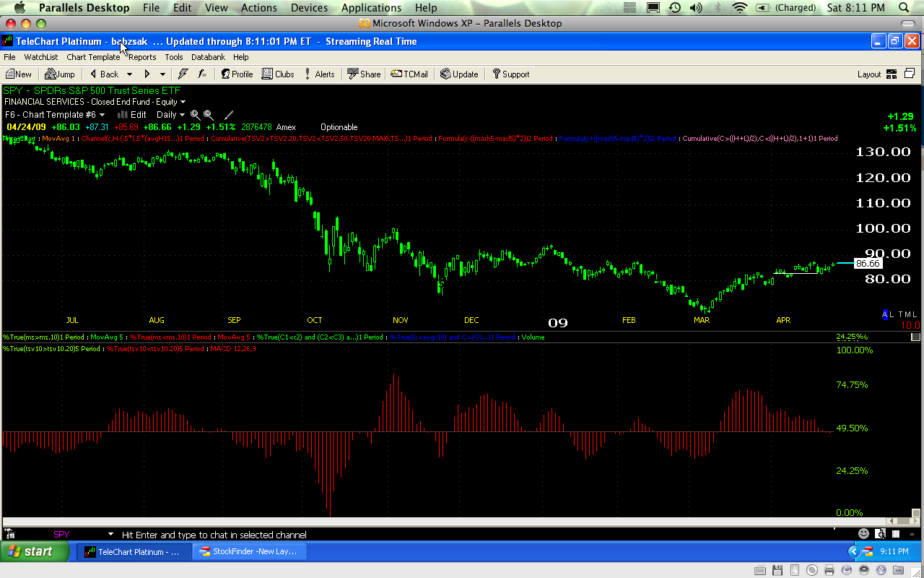The height and width of the screenshot is (578, 924).
Task: Open the Reports menu
Action: 142,57
